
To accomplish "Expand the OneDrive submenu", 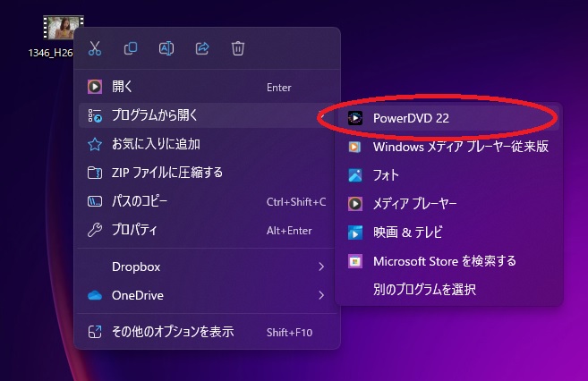I will coord(207,295).
